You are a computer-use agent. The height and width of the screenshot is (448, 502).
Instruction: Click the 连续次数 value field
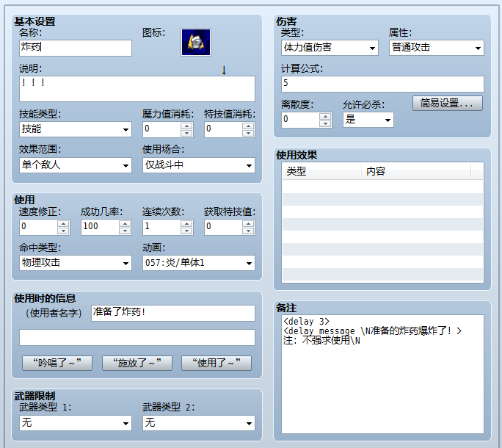click(161, 227)
